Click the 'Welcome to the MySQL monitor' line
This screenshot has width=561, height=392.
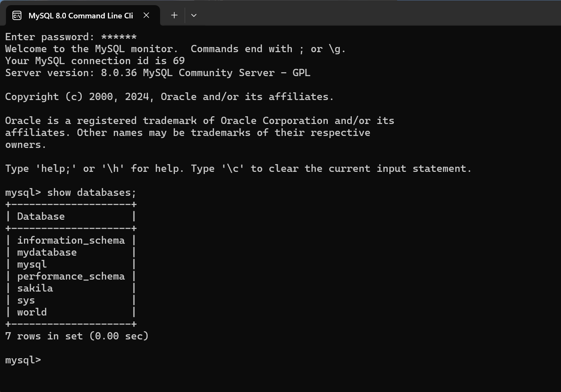pos(175,49)
